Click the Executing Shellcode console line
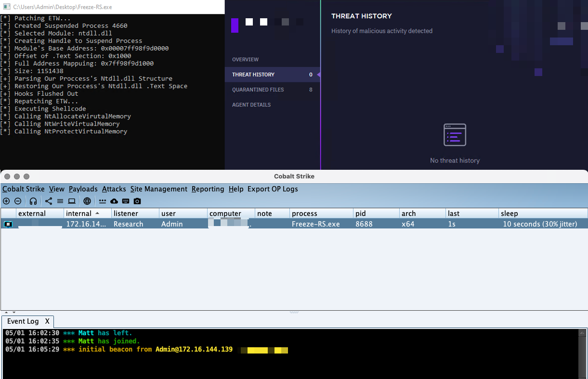Viewport: 588px width, 379px height. coord(43,109)
